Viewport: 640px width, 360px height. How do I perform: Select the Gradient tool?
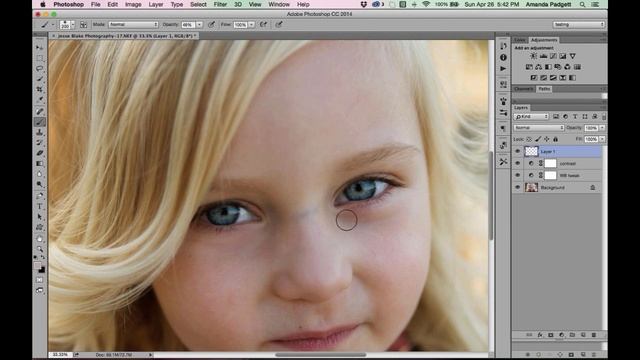coord(40,164)
